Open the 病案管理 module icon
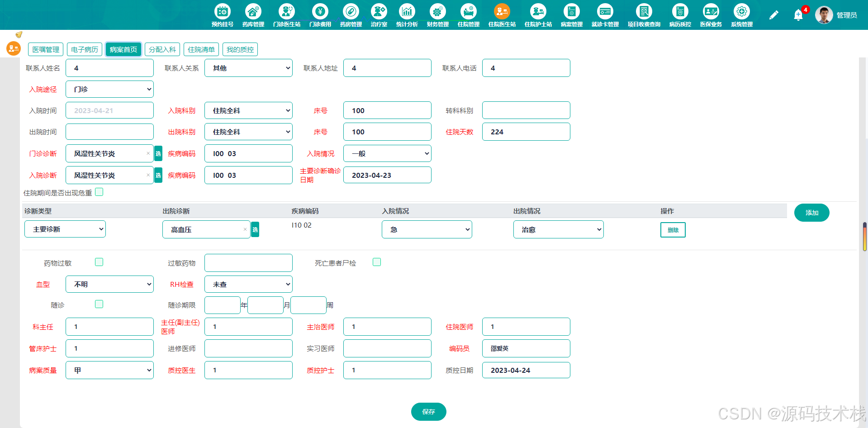Screen dimensions: 868x428 point(572,11)
